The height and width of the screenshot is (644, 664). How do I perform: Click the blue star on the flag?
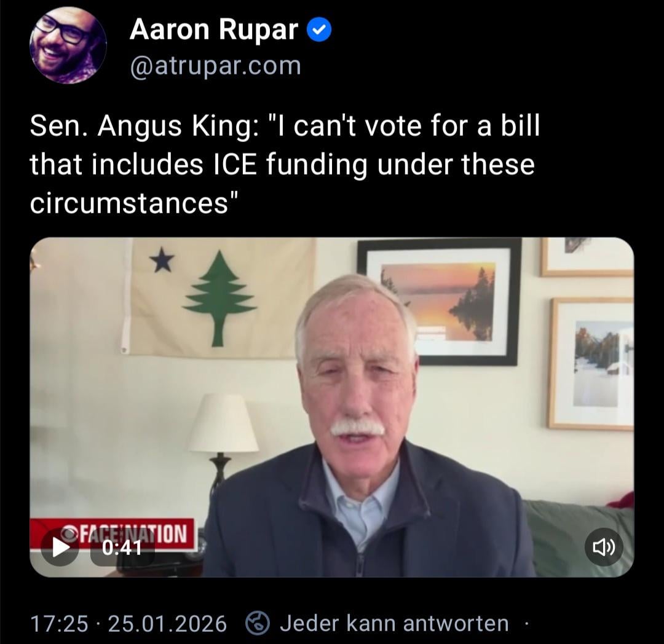pos(162,259)
